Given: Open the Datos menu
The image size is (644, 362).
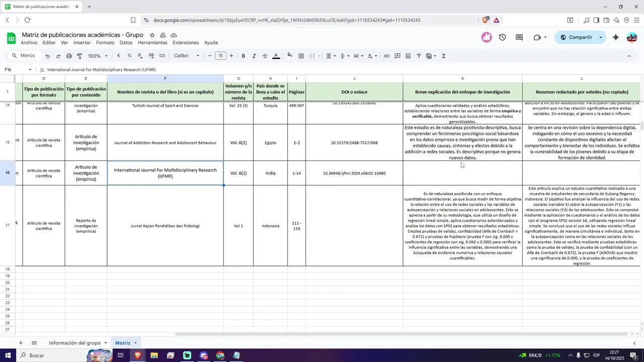Looking at the screenshot, I should coord(126,43).
